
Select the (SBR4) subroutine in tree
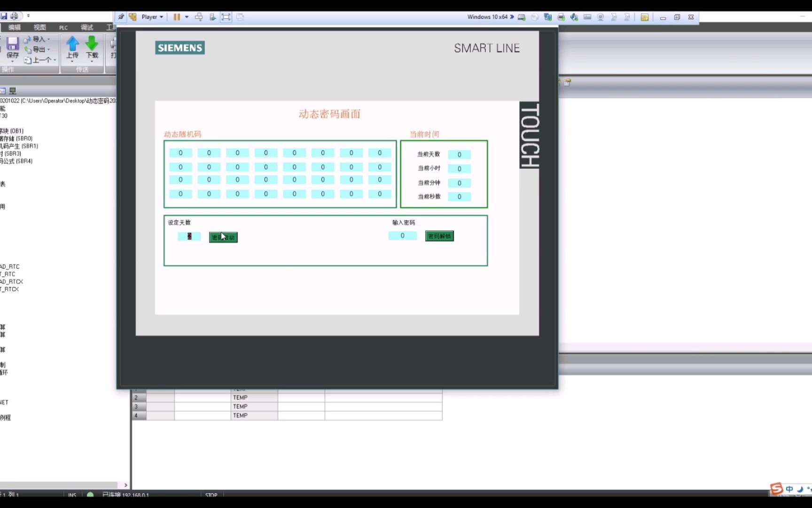[16, 161]
